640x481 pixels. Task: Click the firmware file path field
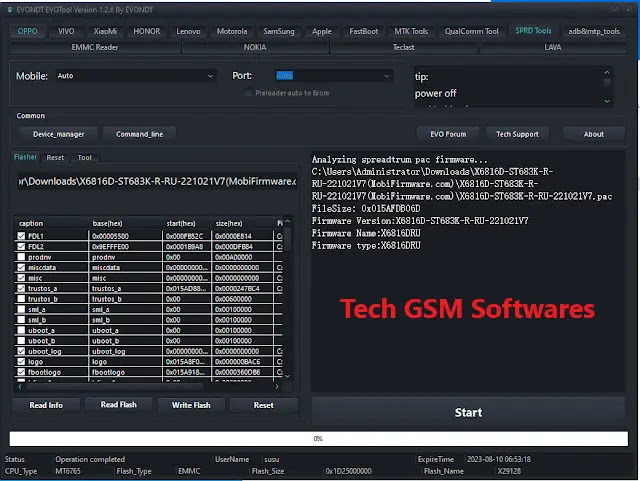[157, 181]
